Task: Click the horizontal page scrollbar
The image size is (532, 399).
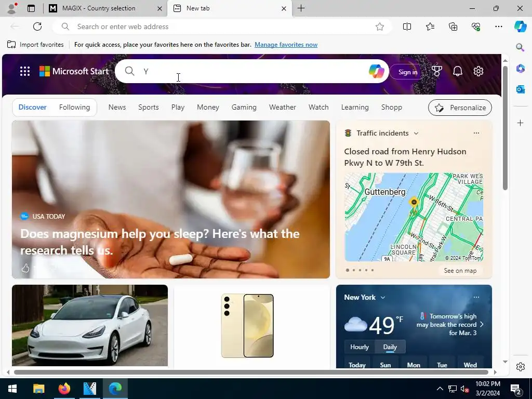Action: coord(251,372)
